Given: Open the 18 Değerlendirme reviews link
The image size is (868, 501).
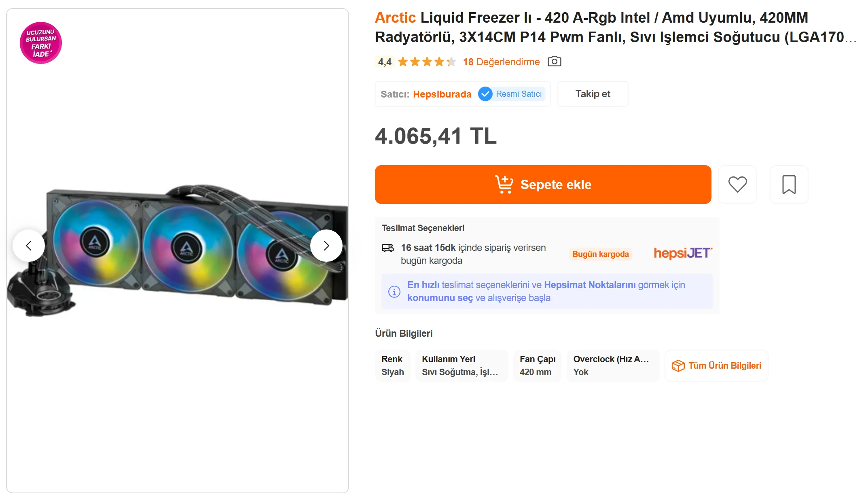Looking at the screenshot, I should (501, 62).
